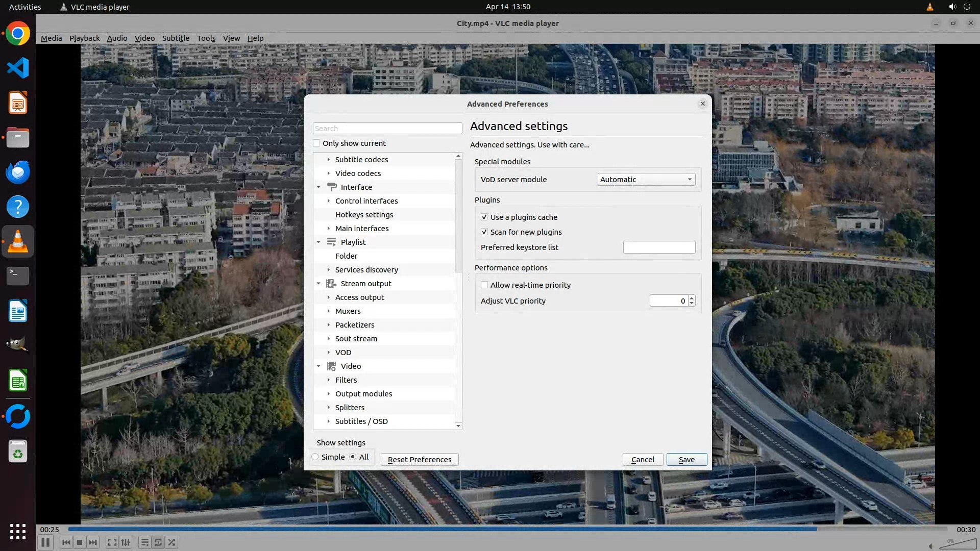Image resolution: width=980 pixels, height=551 pixels.
Task: Toggle the playlist view icon
Action: (144, 542)
